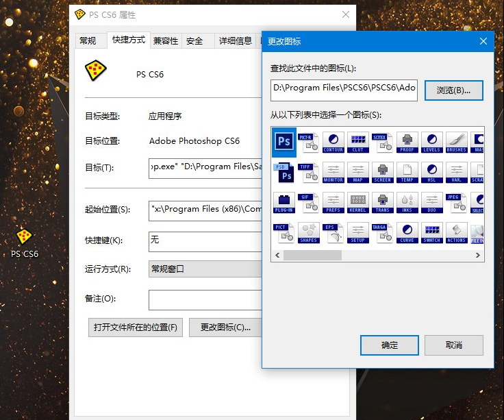
Task: Select the GIF file icon
Action: (x=309, y=202)
